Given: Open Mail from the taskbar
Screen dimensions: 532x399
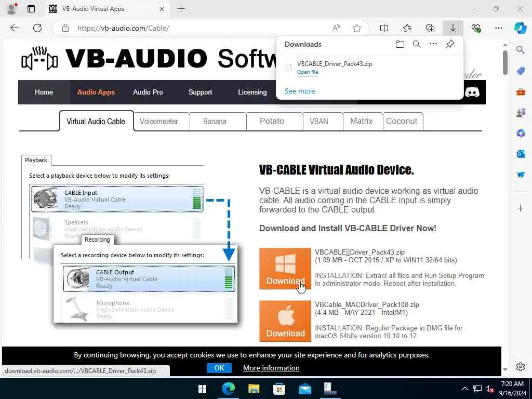Looking at the screenshot, I should [x=304, y=389].
